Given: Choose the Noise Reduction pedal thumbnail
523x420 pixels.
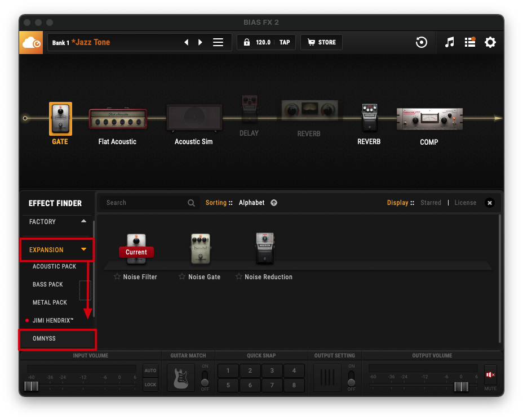Looking at the screenshot, I should 265,249.
